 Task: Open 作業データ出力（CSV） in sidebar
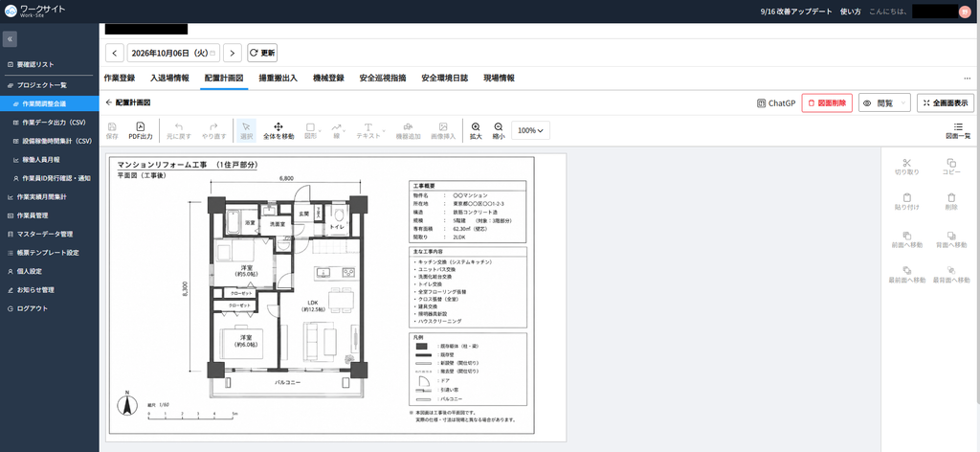[50, 123]
